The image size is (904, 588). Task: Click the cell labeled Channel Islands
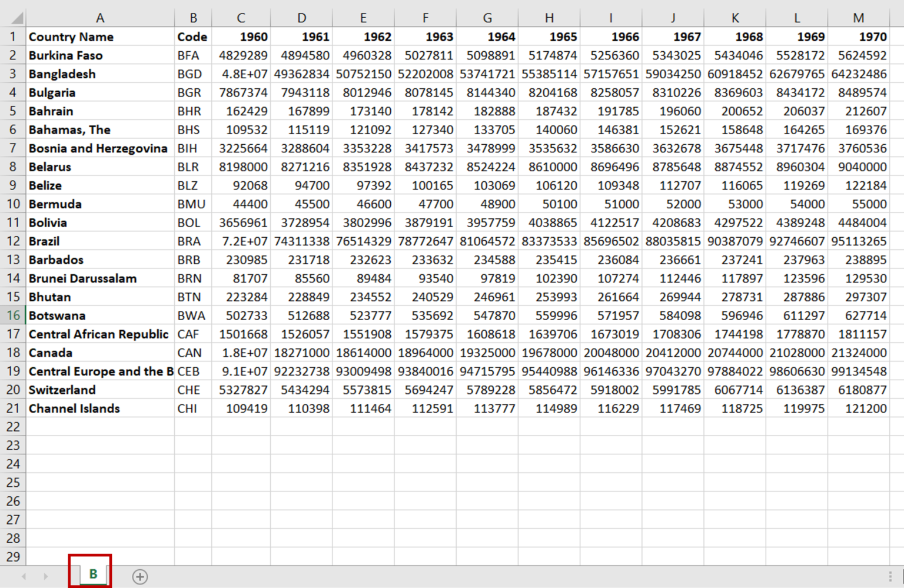coord(100,408)
